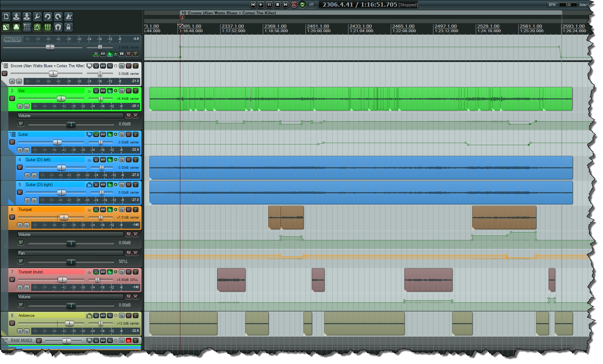
Task: Click the transport Stop button
Action: (x=277, y=5)
